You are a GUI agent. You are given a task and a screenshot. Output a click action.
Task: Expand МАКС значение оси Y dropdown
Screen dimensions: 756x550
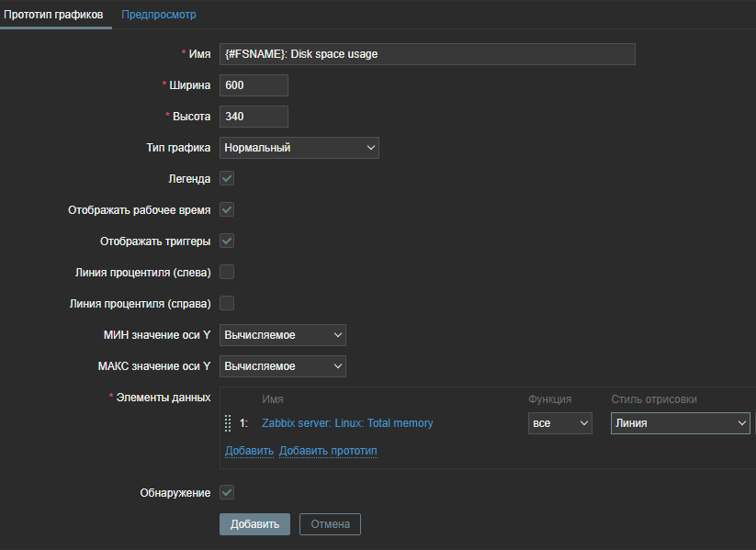pyautogui.click(x=282, y=366)
